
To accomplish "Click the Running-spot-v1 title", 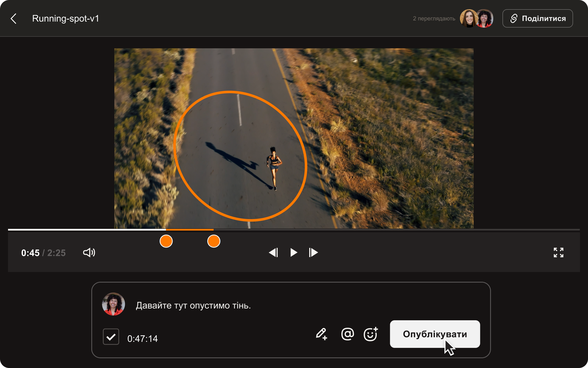I will pyautogui.click(x=65, y=18).
